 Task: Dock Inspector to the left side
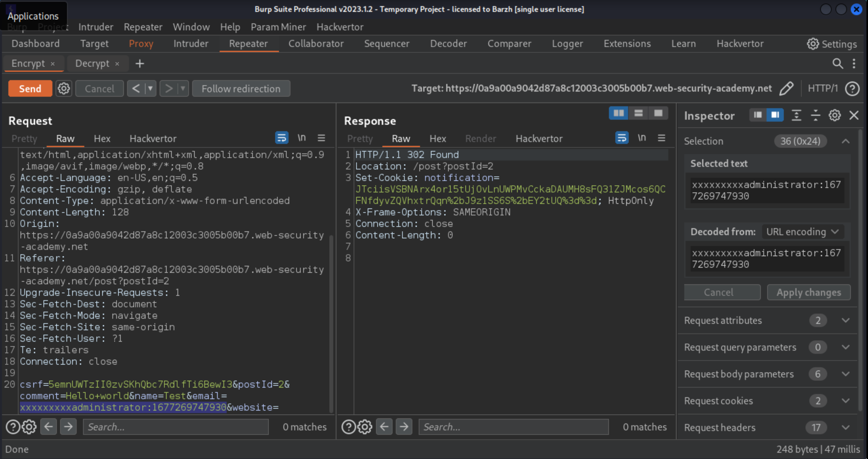[x=758, y=115]
